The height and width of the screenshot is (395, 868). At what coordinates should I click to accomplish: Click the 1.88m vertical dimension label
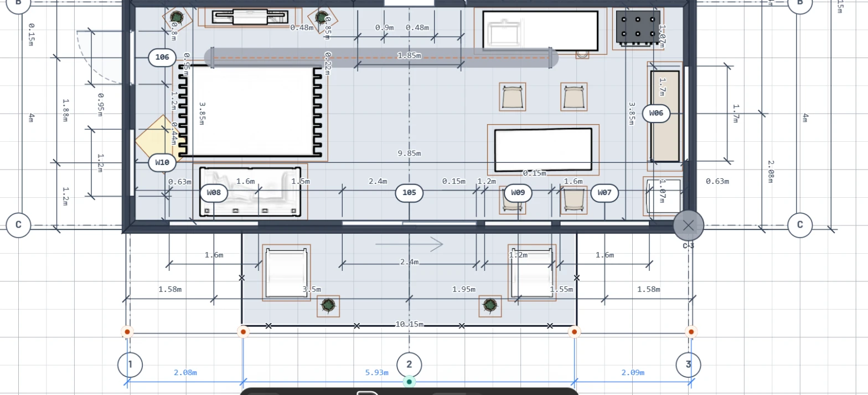pyautogui.click(x=65, y=110)
